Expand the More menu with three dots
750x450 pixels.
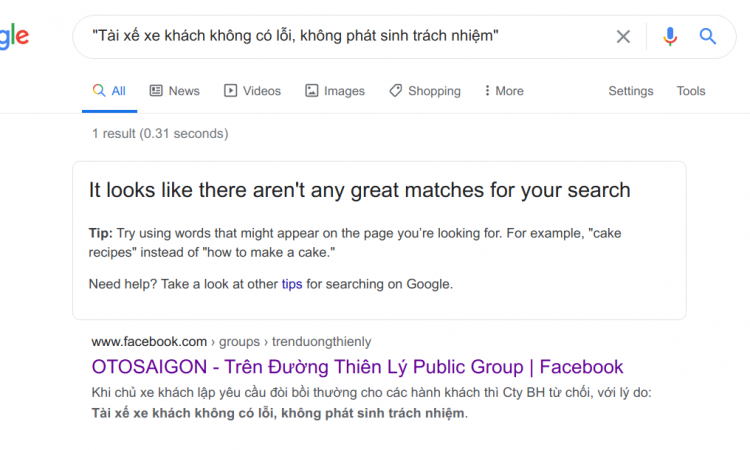tap(487, 90)
